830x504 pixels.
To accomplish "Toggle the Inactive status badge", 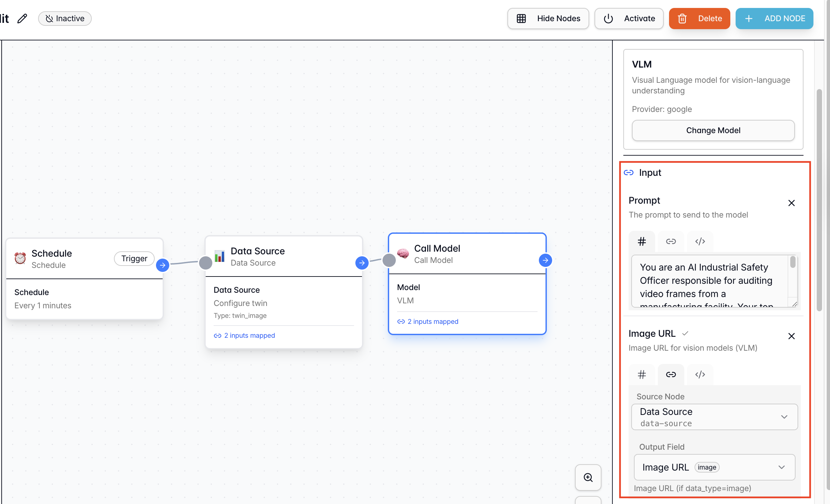I will (x=65, y=19).
